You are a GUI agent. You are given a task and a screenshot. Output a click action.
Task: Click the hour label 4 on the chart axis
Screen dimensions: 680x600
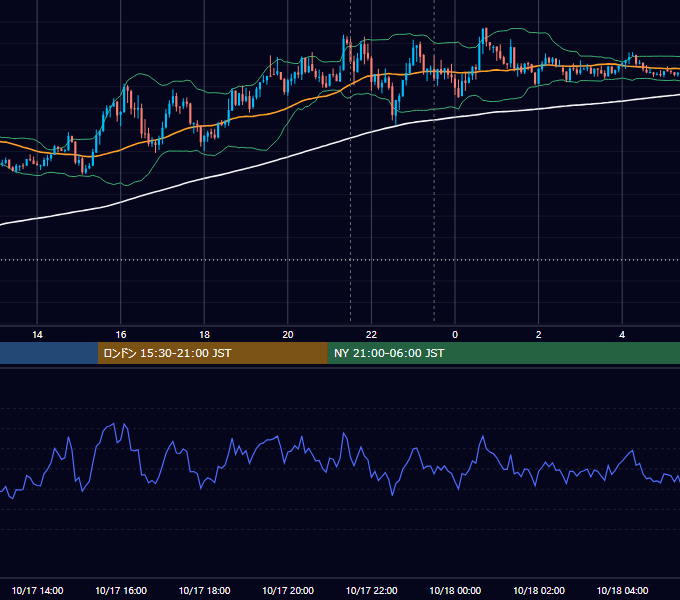click(622, 335)
